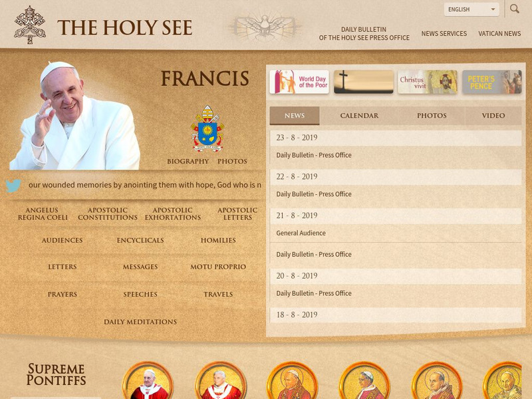Select the third pontiff medallion, John Paul II
Viewport: 532px width, 399px height.
point(293,380)
